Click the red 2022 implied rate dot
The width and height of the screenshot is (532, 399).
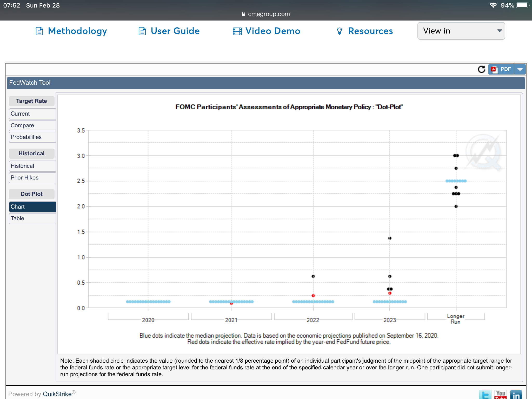pos(313,296)
